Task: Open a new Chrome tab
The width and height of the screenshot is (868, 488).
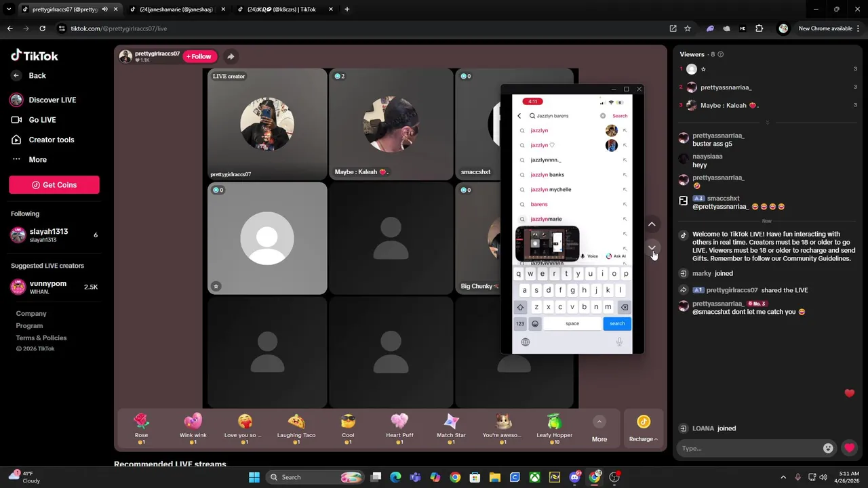Action: click(347, 9)
